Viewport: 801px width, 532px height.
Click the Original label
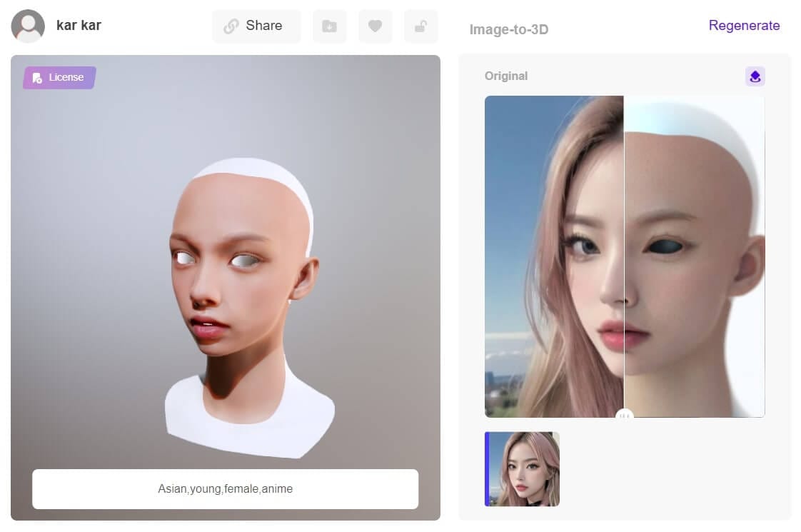point(505,76)
